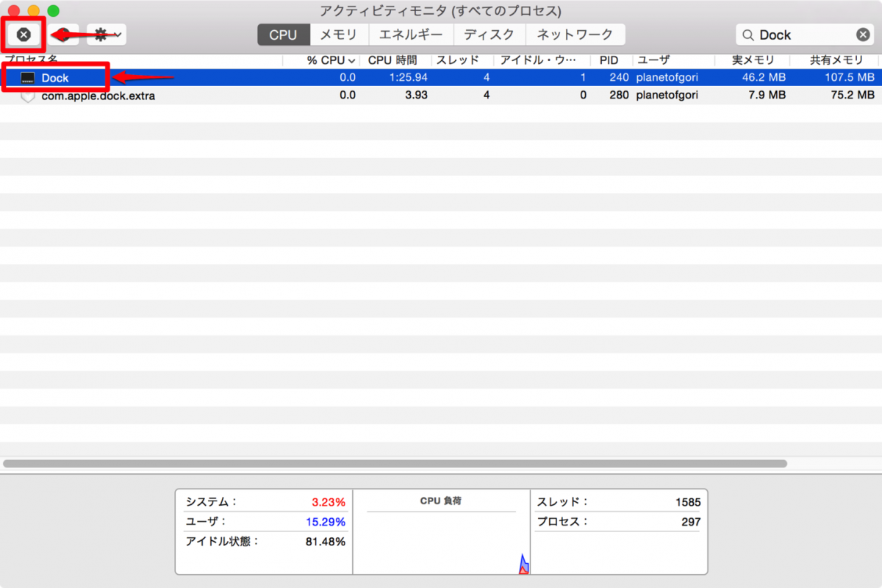Image resolution: width=882 pixels, height=588 pixels.
Task: Open the ディスク tab
Action: [490, 35]
